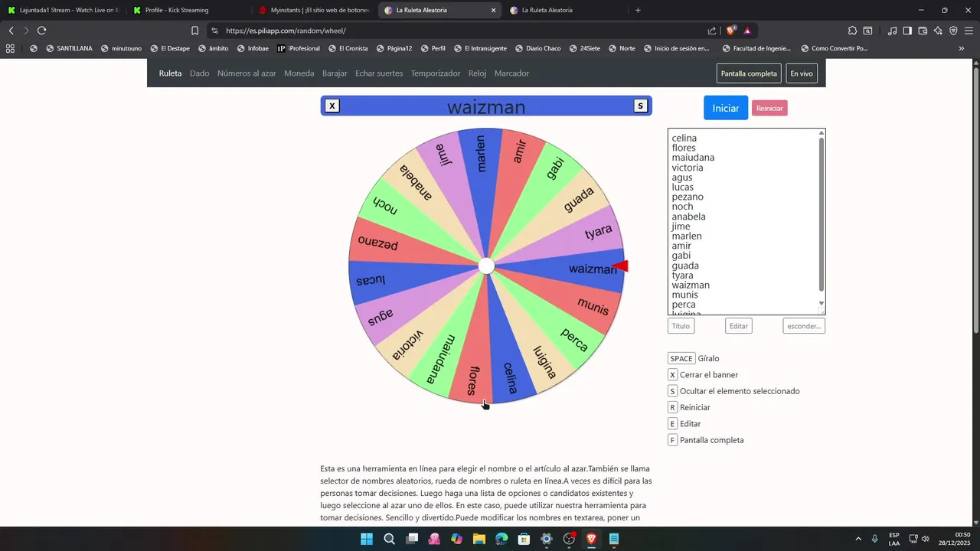Viewport: 980px width, 551px height.
Task: Go back with the browser back arrow
Action: coord(11,31)
